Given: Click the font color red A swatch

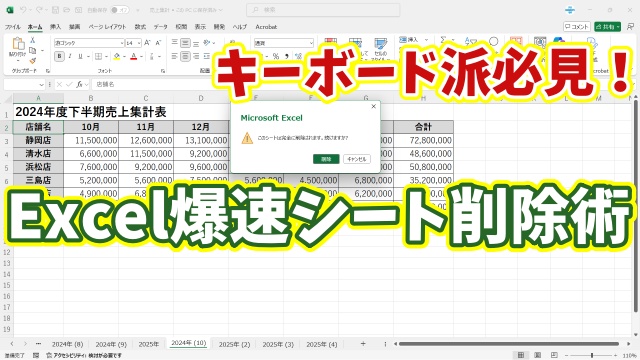Looking at the screenshot, I should pos(133,56).
